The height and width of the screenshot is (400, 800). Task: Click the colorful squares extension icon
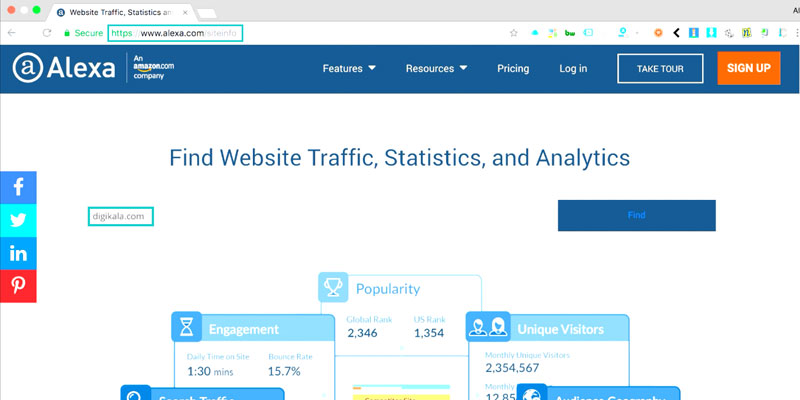click(552, 33)
